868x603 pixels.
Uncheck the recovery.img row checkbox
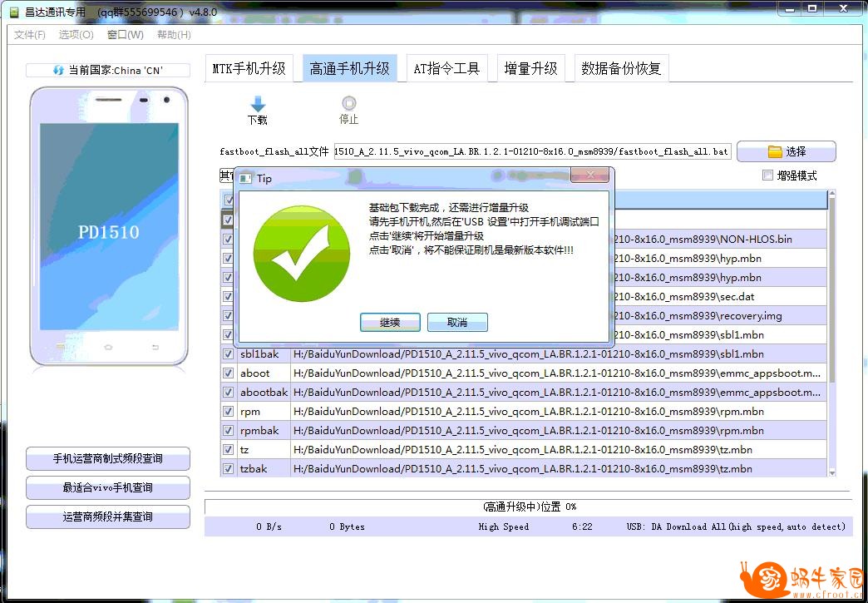(x=228, y=315)
